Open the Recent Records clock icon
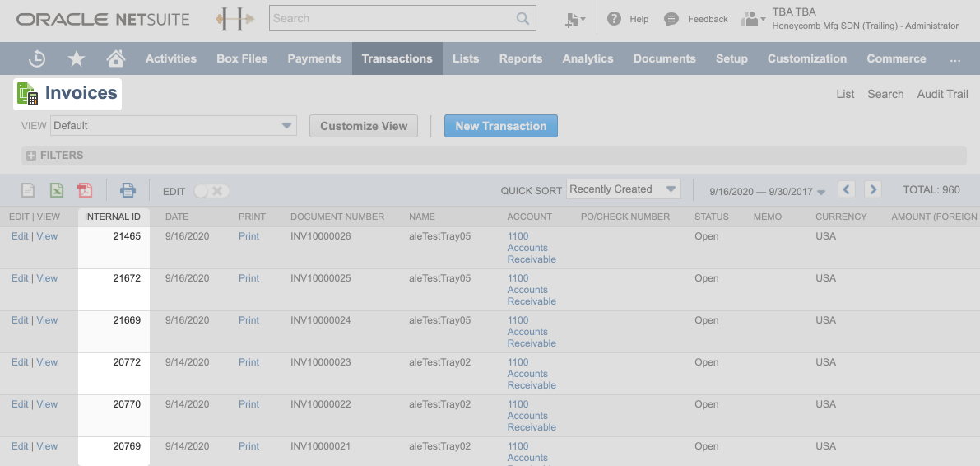This screenshot has height=466, width=980. pyautogui.click(x=37, y=58)
